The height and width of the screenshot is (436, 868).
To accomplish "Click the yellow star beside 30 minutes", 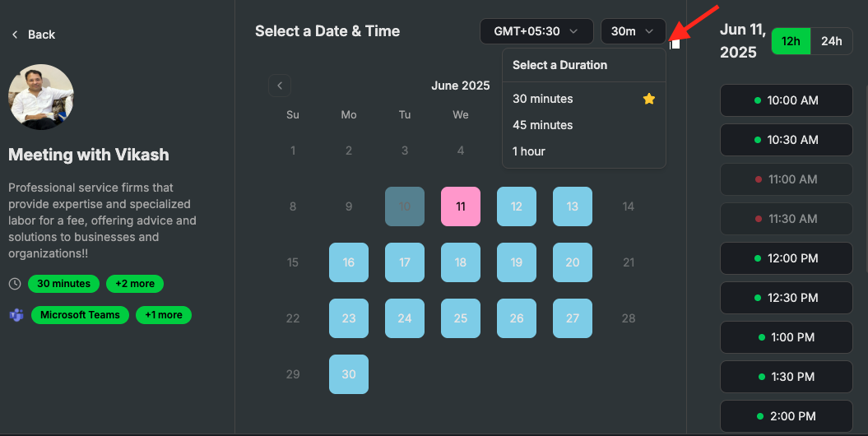I will 649,99.
